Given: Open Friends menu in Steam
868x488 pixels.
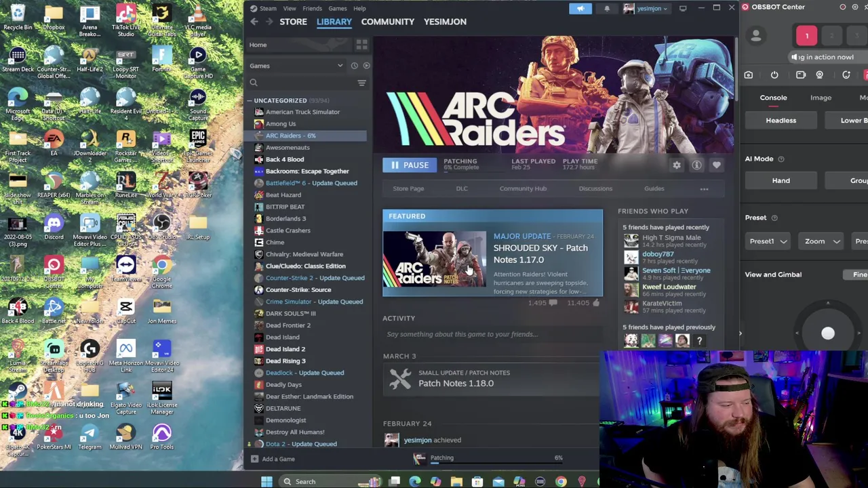Looking at the screenshot, I should [312, 9].
